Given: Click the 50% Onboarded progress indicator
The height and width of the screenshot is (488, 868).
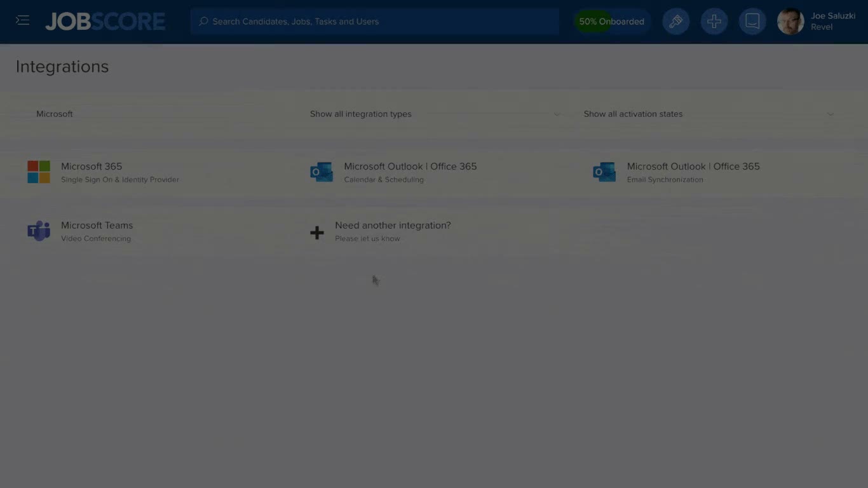Looking at the screenshot, I should pos(612,22).
